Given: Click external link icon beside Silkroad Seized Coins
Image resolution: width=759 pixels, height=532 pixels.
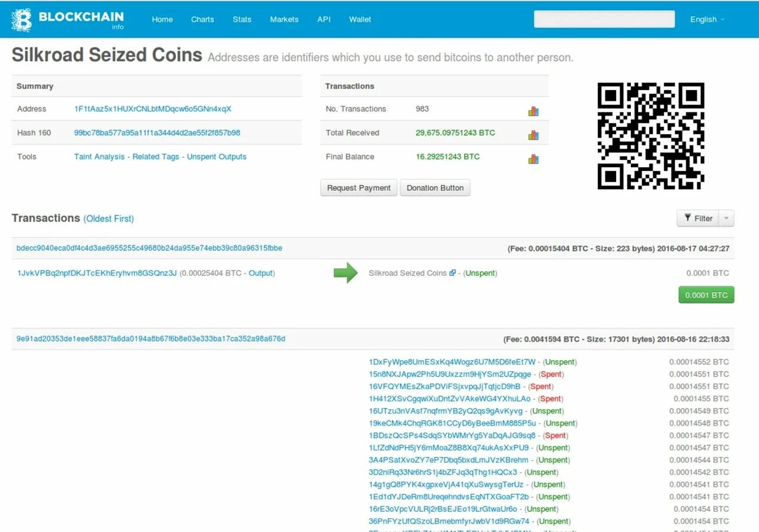Looking at the screenshot, I should pos(452,273).
